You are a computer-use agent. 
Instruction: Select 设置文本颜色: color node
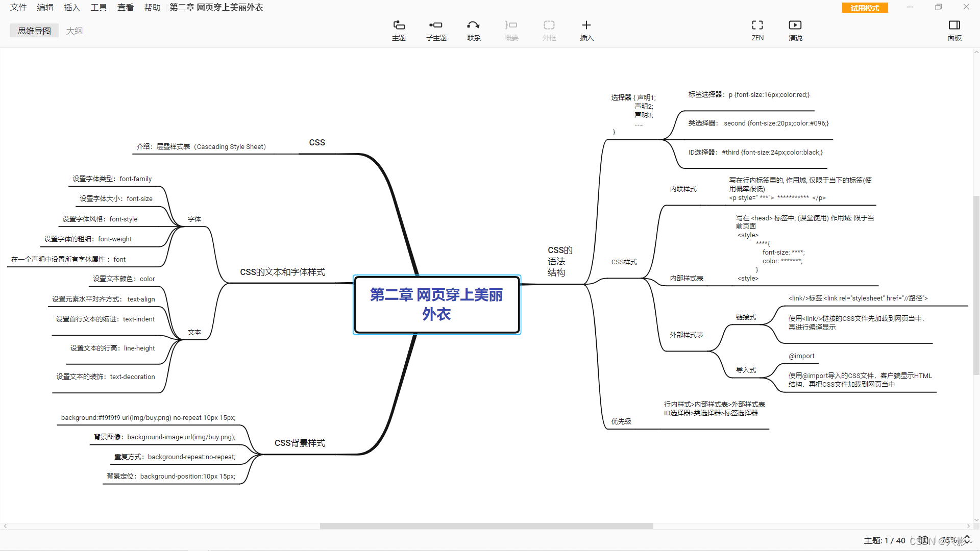coord(124,279)
